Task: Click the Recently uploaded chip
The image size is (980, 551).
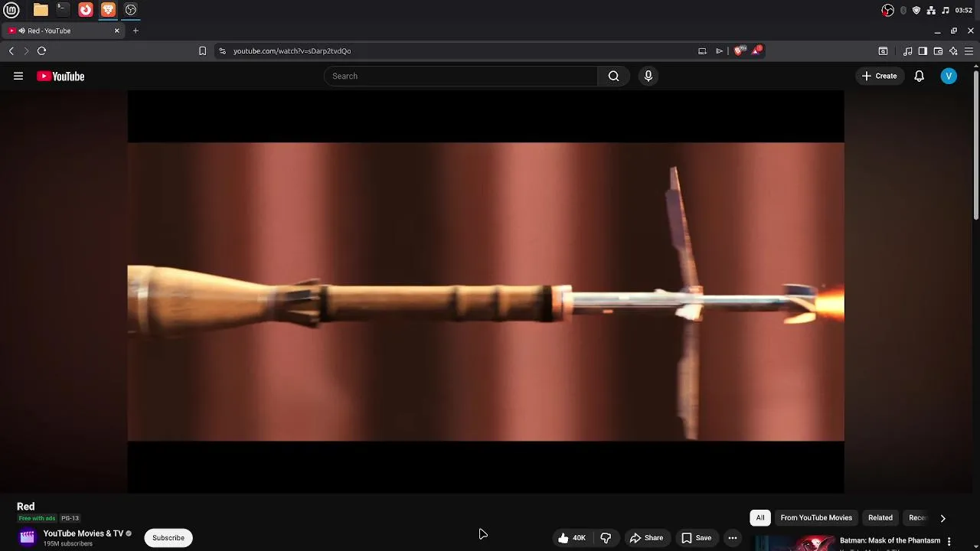Action: tap(917, 518)
